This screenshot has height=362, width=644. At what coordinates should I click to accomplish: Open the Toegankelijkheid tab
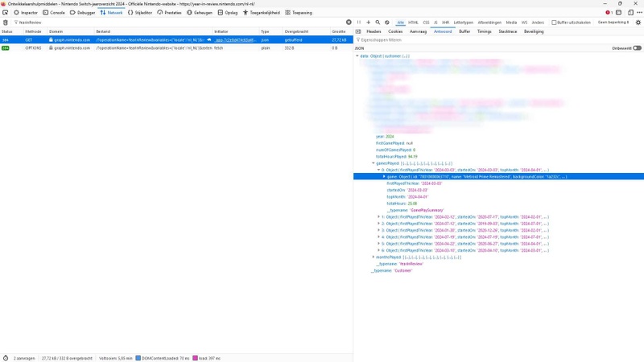(x=261, y=13)
